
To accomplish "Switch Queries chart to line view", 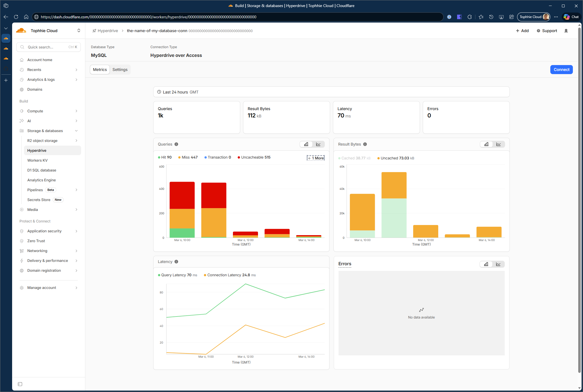I will 318,144.
